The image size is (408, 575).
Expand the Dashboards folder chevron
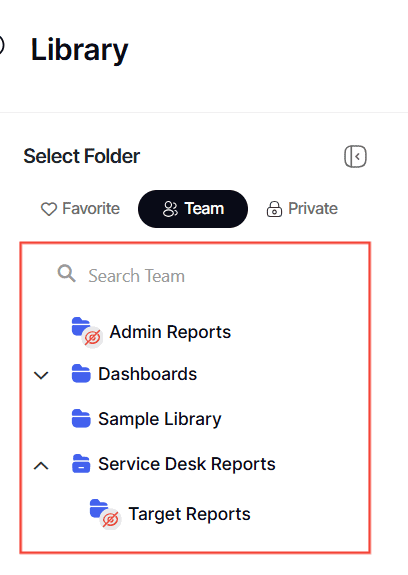click(41, 375)
